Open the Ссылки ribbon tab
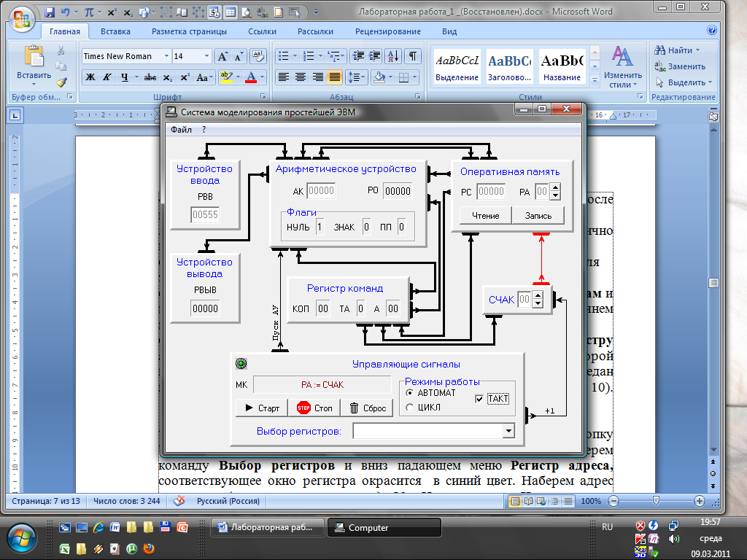Image resolution: width=747 pixels, height=560 pixels. (262, 31)
